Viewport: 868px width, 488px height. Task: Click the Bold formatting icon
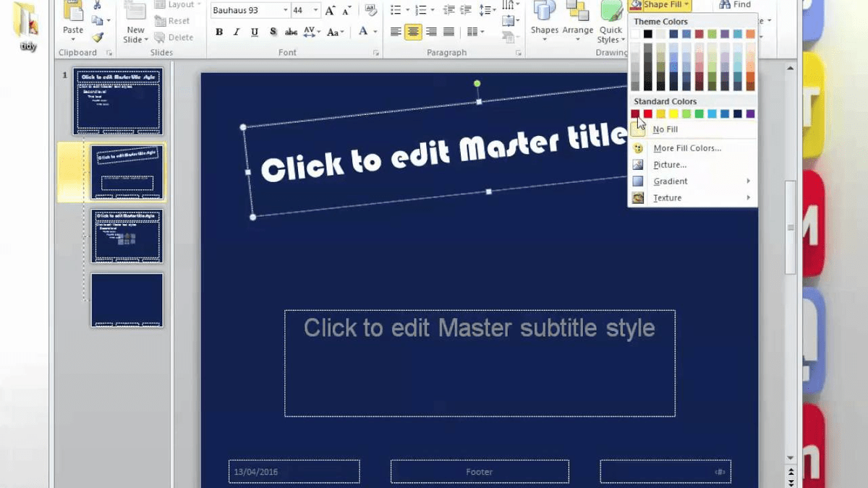[219, 33]
